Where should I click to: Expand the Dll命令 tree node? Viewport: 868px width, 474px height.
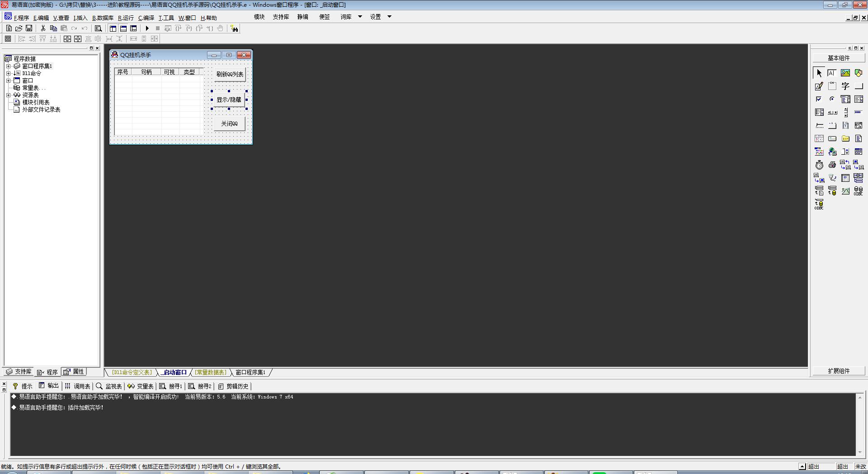(8, 73)
